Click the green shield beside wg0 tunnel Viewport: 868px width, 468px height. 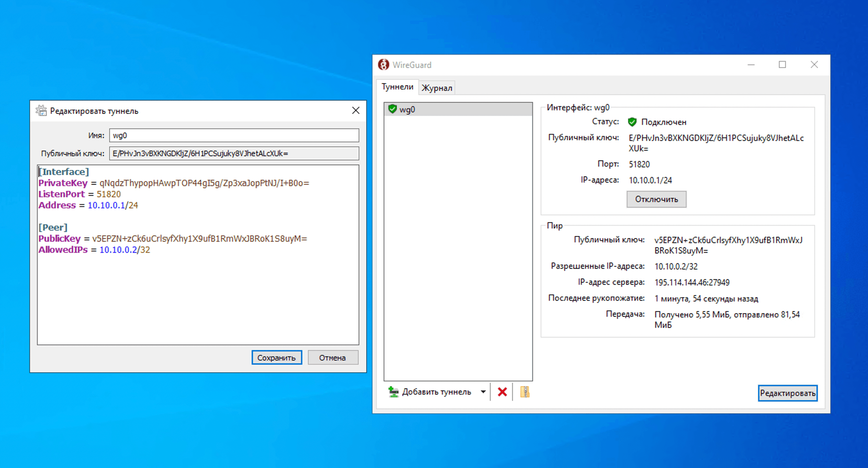[x=392, y=109]
